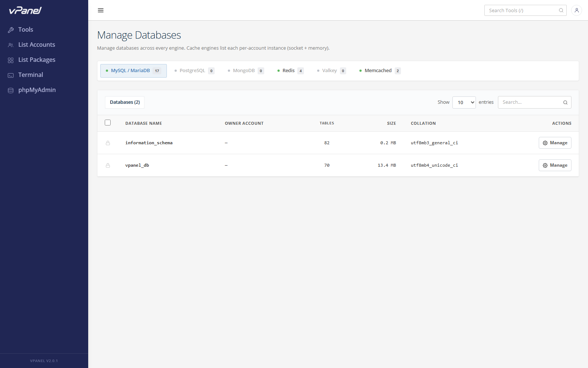Focus the Search Tools input field
The height and width of the screenshot is (368, 588).
coord(526,10)
